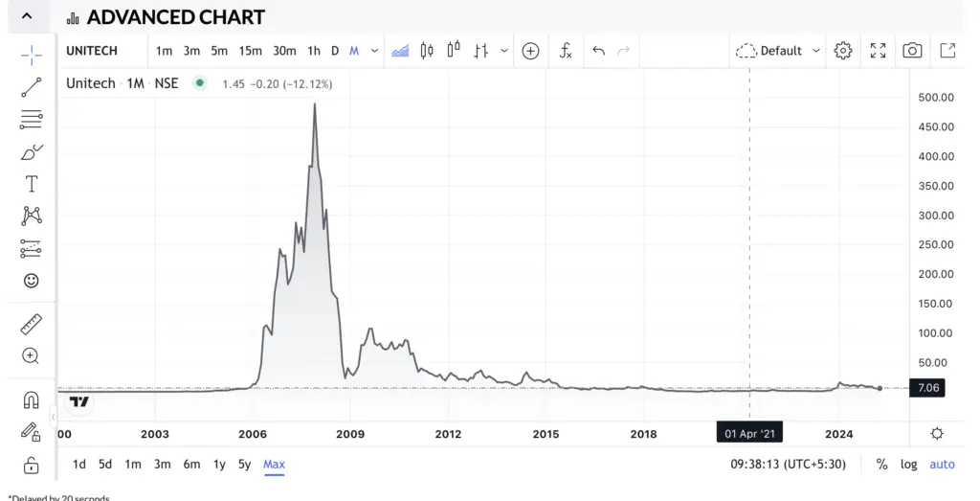Switch to 15m timeframe
Image resolution: width=980 pixels, height=501 pixels.
(250, 51)
